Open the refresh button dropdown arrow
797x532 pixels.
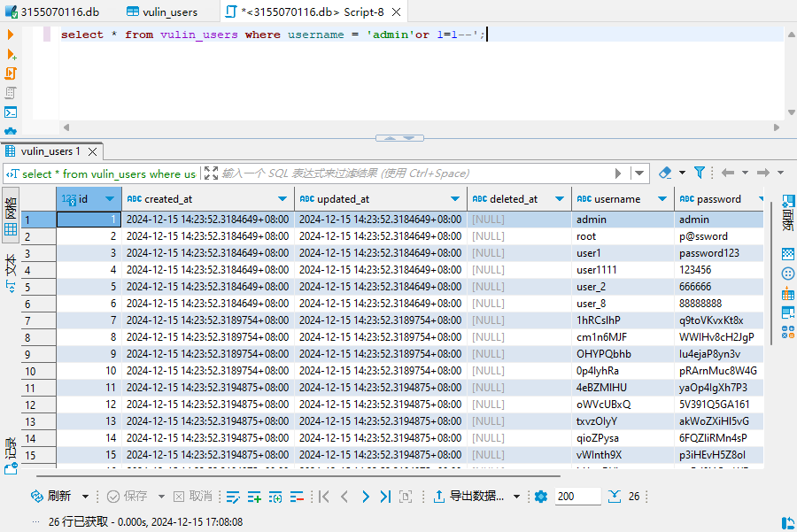click(86, 497)
